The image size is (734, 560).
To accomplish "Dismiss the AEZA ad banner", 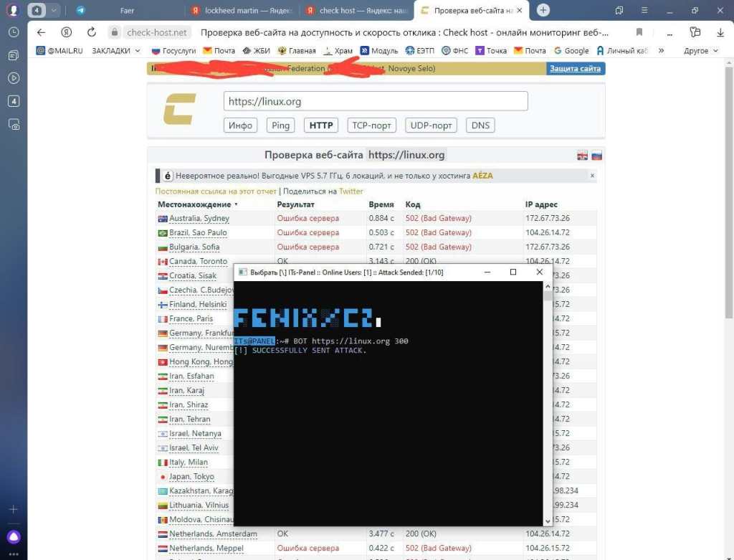I will 592,176.
